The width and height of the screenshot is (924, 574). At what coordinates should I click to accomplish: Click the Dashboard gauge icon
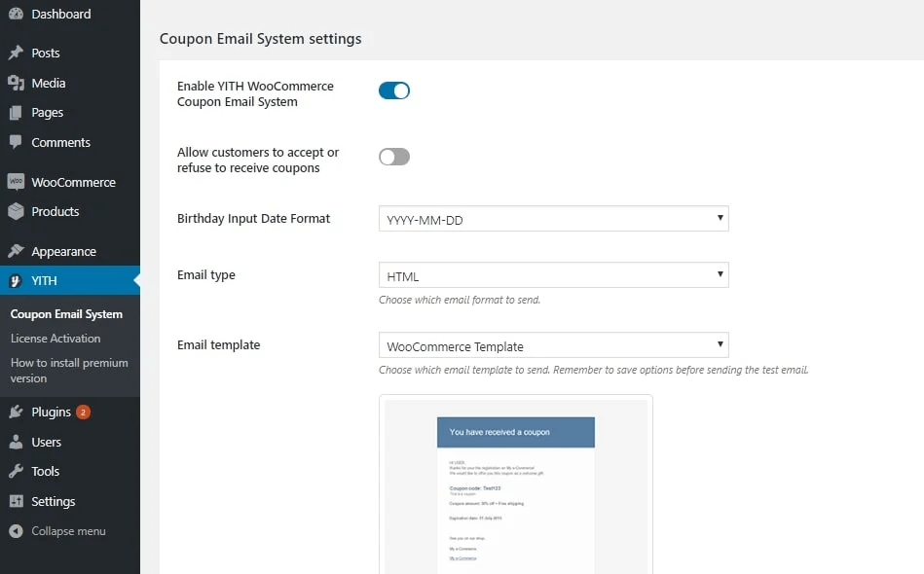click(x=16, y=14)
